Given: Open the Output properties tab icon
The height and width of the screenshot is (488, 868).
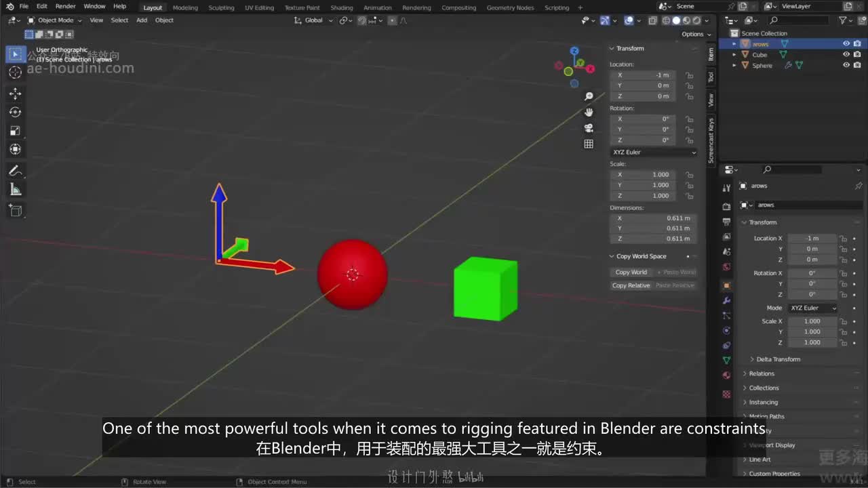Looking at the screenshot, I should pyautogui.click(x=726, y=222).
